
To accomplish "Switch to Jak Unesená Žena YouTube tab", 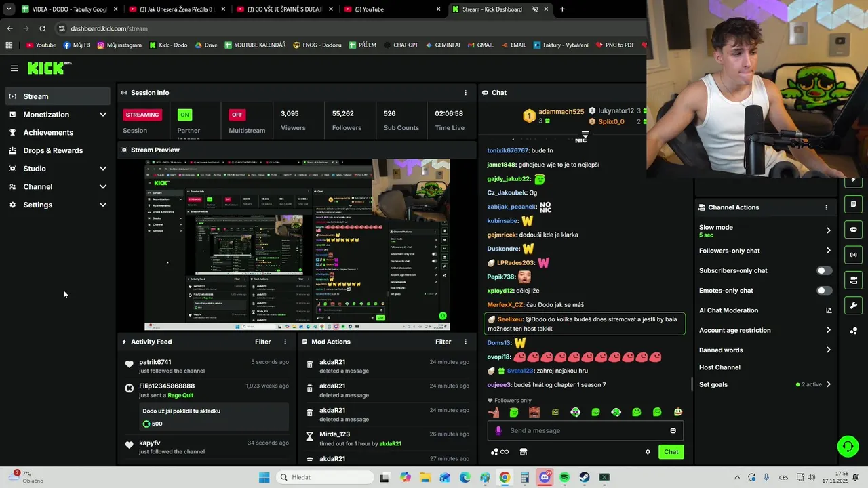I will pyautogui.click(x=176, y=9).
